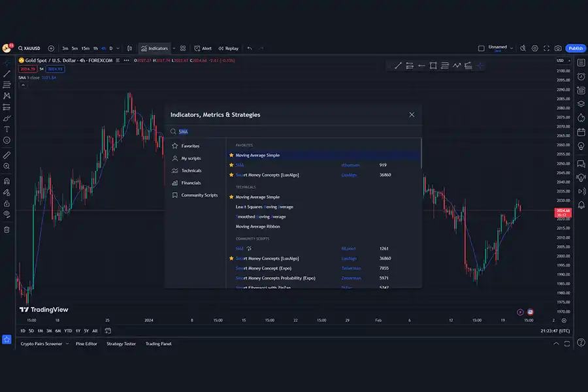588x392 pixels.
Task: Select Smoothed Moving Average indicator
Action: pos(261,217)
